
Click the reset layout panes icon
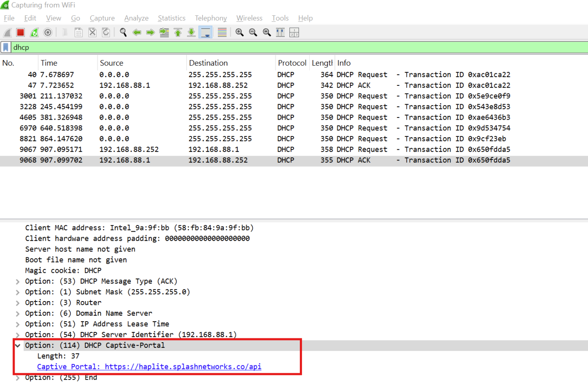coord(294,33)
